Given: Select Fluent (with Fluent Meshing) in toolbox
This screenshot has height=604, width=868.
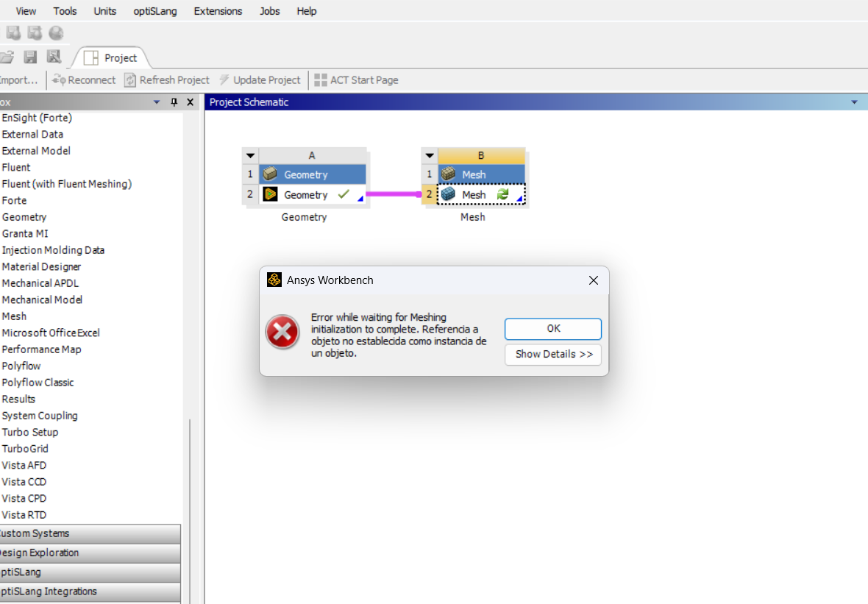Looking at the screenshot, I should point(66,184).
